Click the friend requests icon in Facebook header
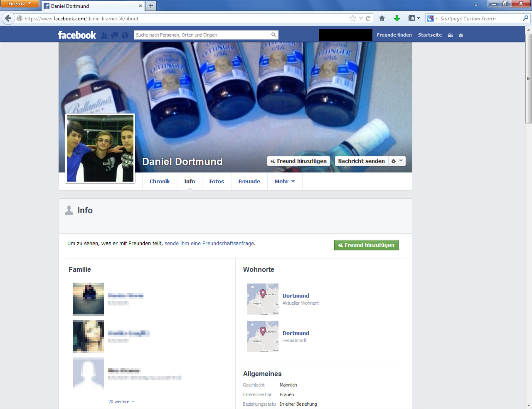Viewport: 532px width, 409px height. (x=104, y=35)
